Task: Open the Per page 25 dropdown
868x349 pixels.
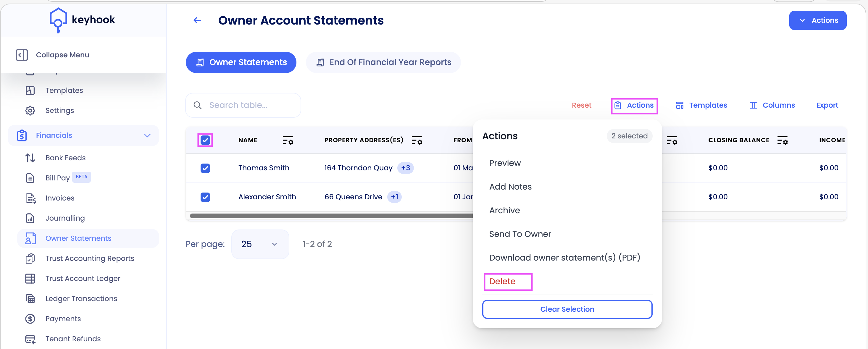Action: [x=260, y=244]
